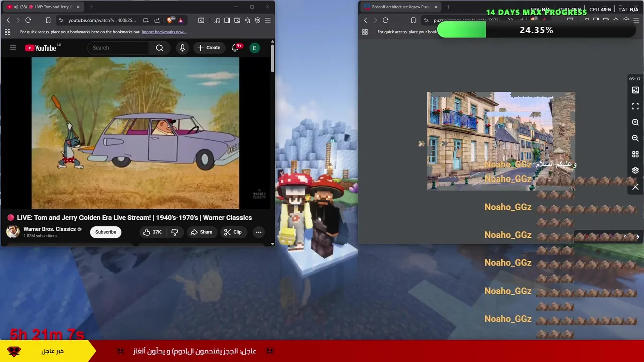Open the YouTube Create menu
The image size is (644, 362).
[x=209, y=48]
